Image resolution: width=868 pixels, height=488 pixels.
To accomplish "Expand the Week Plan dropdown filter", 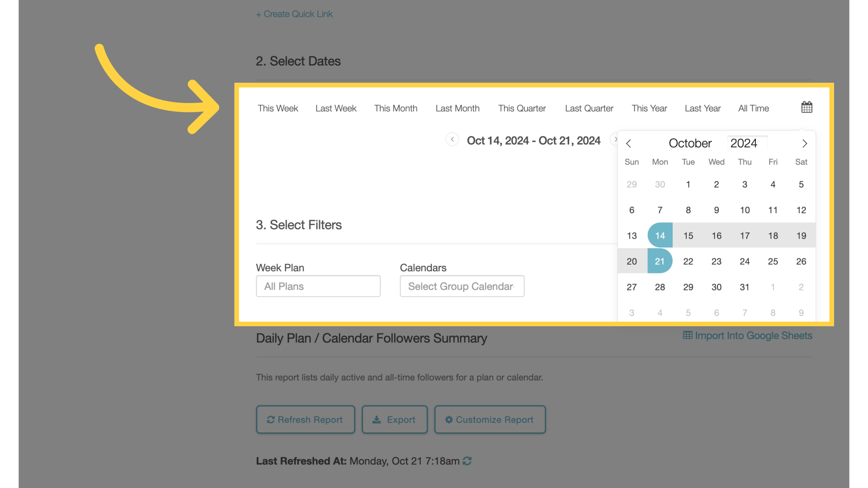I will click(318, 286).
